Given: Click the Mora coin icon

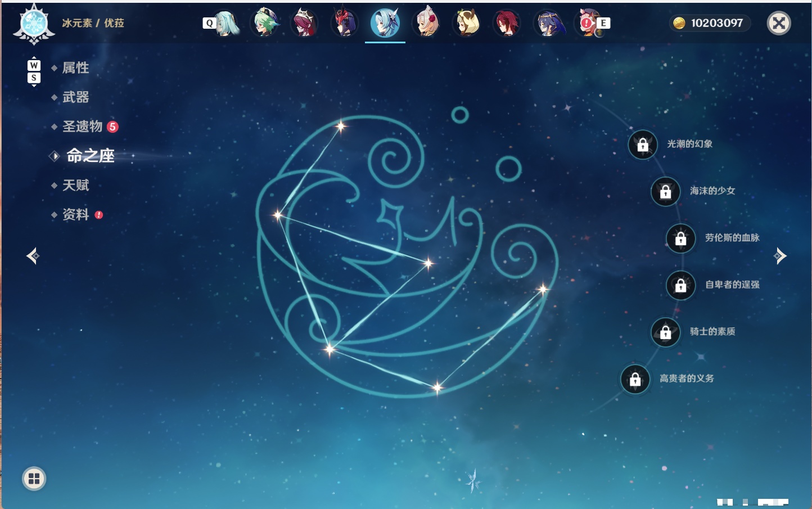Looking at the screenshot, I should click(679, 23).
